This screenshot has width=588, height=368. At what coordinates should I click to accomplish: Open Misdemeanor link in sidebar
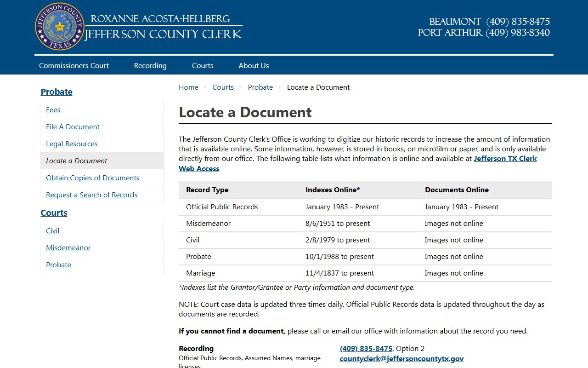[68, 247]
